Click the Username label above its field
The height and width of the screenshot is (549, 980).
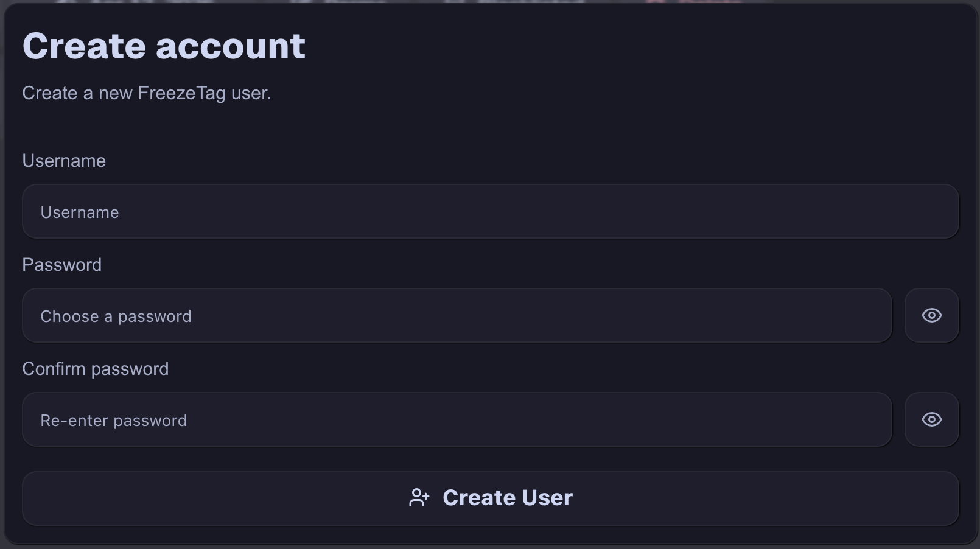(x=63, y=161)
